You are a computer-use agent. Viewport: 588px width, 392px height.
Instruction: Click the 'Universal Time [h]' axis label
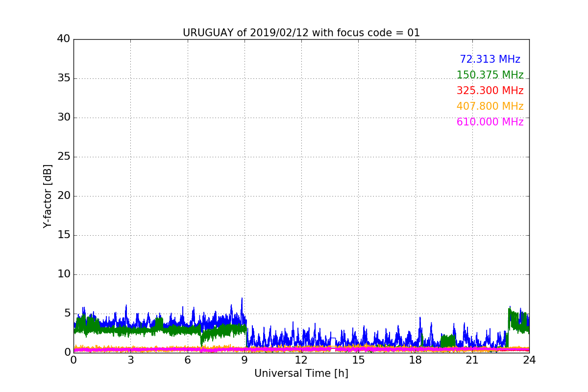(301, 373)
